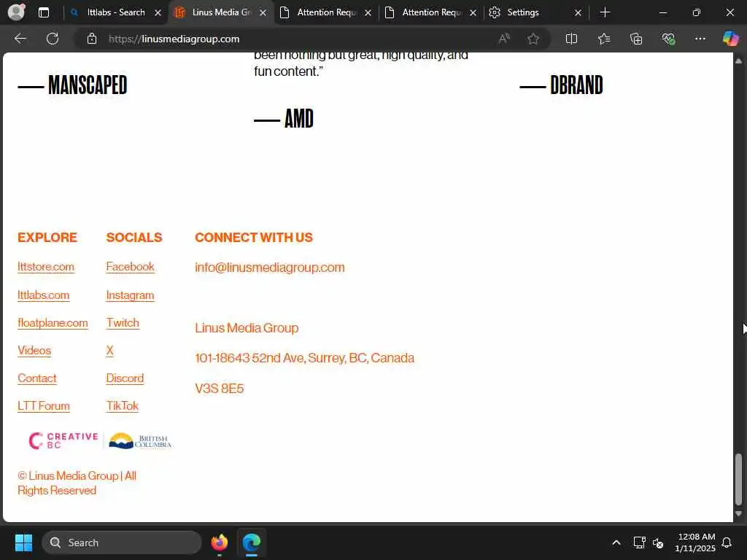Open Settings and more ellipsis menu
The width and height of the screenshot is (747, 560).
click(x=700, y=39)
